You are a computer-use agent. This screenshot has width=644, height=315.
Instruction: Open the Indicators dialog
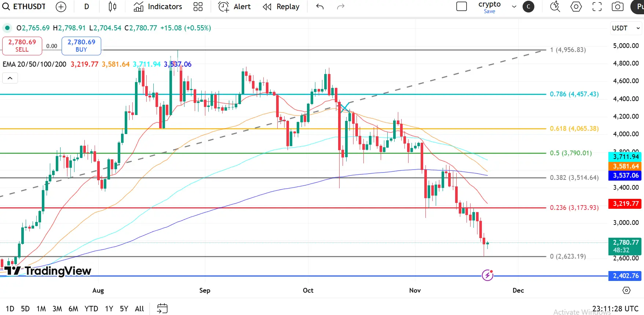pyautogui.click(x=158, y=7)
